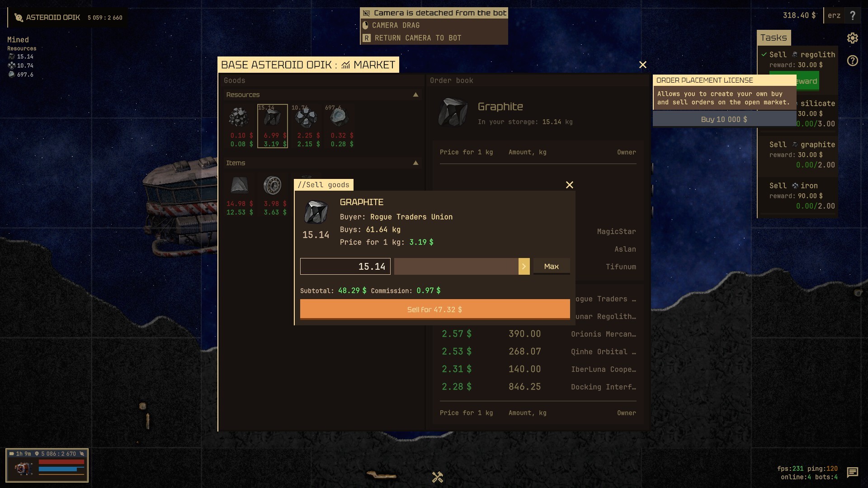Open the Tasks panel tab
The width and height of the screenshot is (868, 488).
pyautogui.click(x=773, y=38)
